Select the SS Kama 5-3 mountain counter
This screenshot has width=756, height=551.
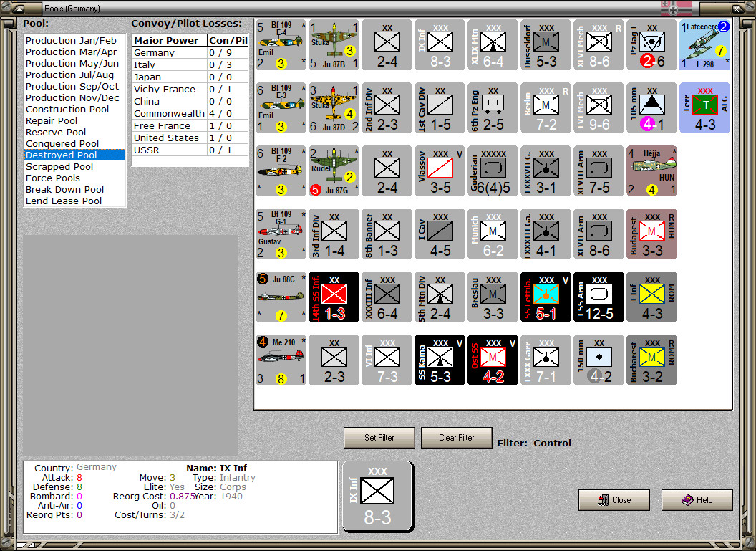click(440, 360)
